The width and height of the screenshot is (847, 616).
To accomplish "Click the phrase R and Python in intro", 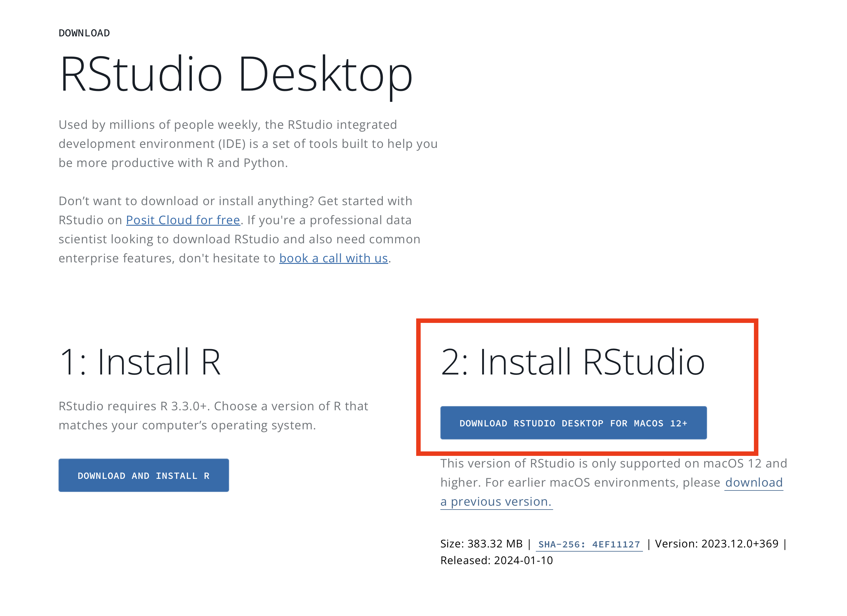I will point(246,163).
